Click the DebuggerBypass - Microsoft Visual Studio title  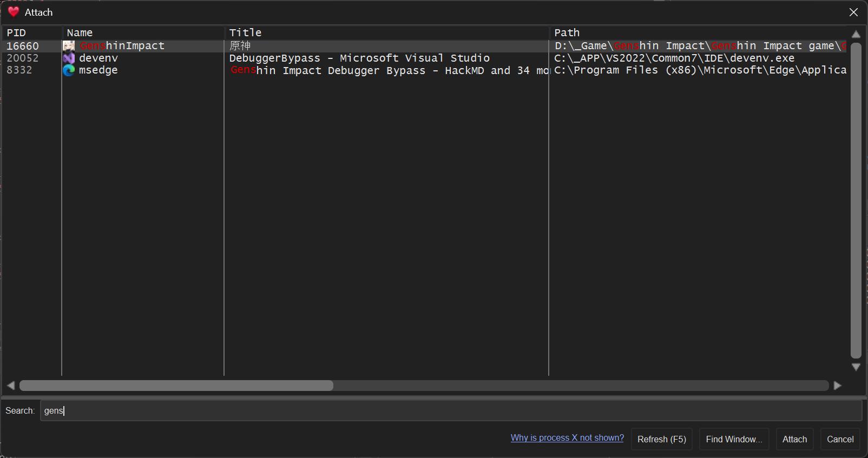point(359,58)
